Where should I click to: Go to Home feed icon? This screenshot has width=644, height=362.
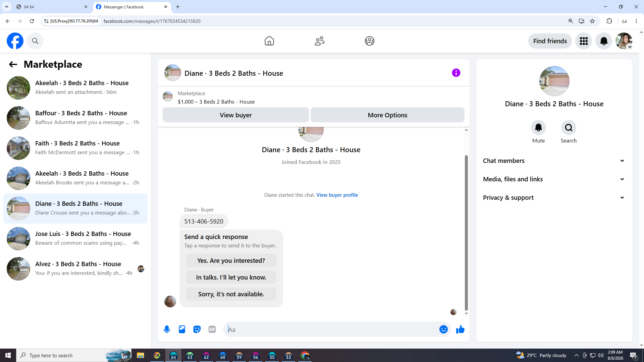tap(269, 41)
